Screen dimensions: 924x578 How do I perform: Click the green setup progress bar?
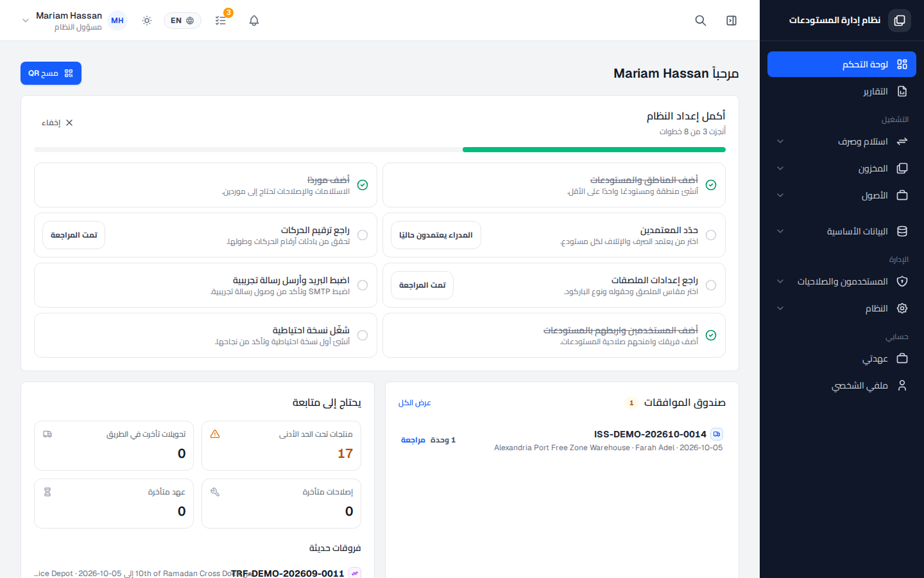pyautogui.click(x=594, y=150)
